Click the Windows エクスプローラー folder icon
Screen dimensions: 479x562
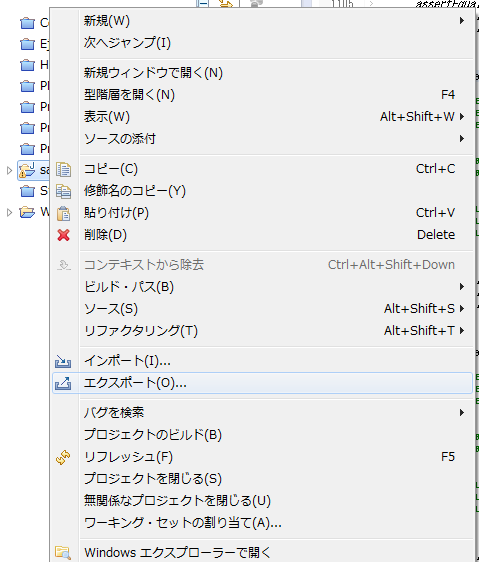(63, 553)
